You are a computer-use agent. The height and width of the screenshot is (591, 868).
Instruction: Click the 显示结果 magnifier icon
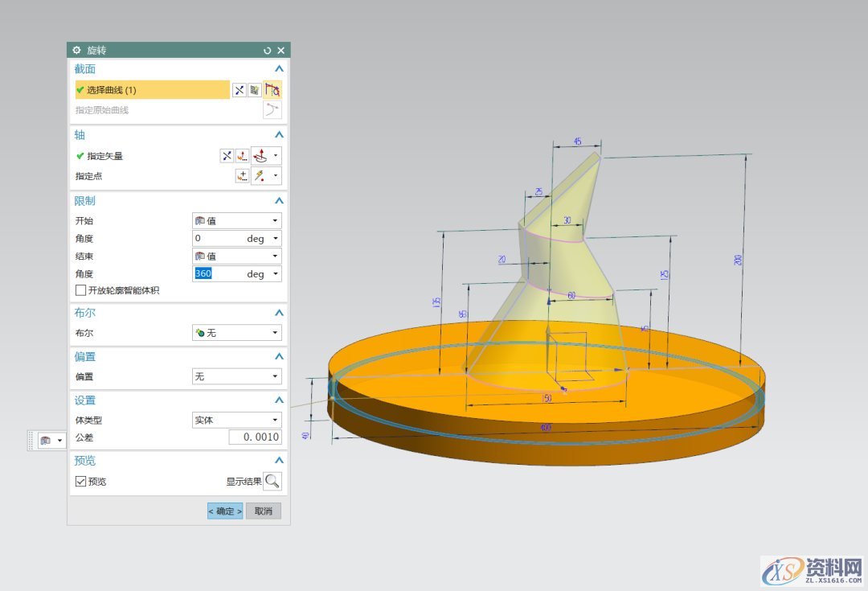tap(273, 481)
